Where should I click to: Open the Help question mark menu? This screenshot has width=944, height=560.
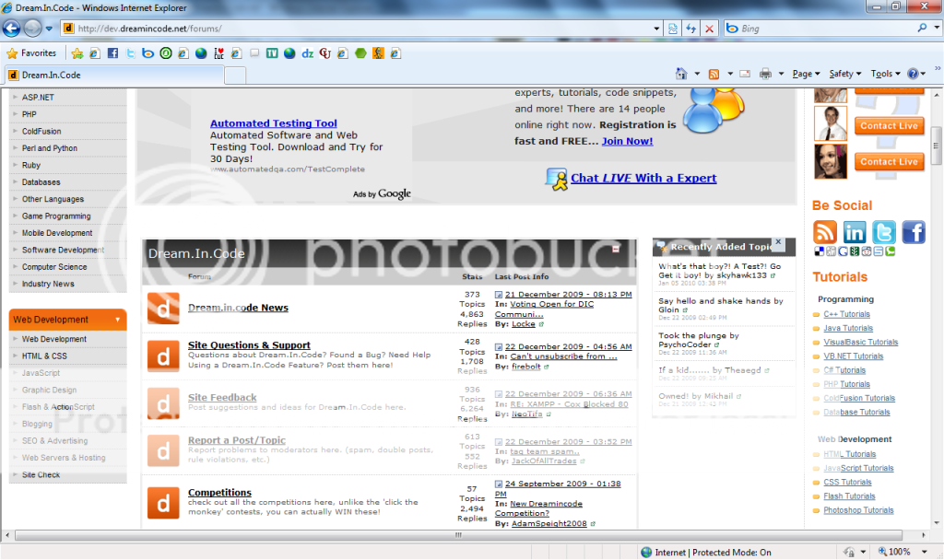[916, 74]
